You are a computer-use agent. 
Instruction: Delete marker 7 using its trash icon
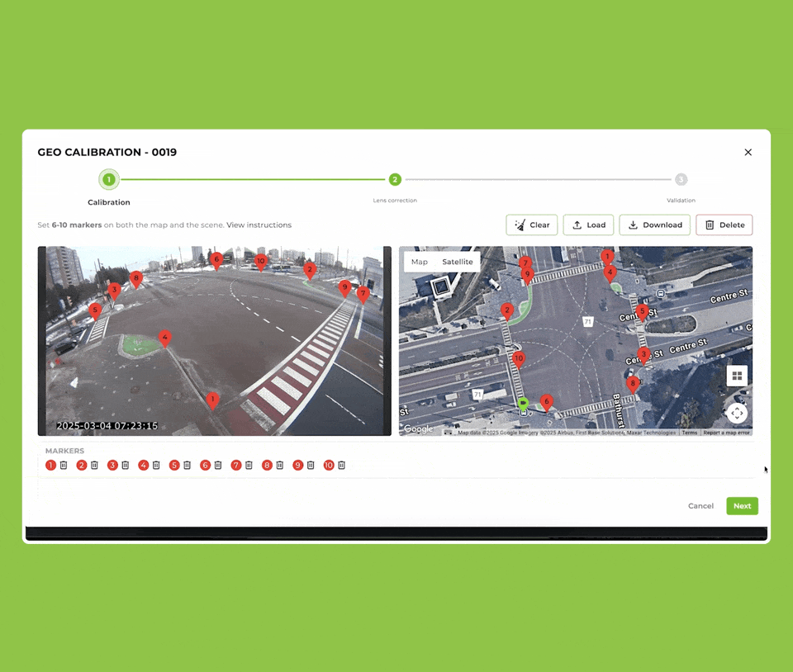tap(249, 466)
